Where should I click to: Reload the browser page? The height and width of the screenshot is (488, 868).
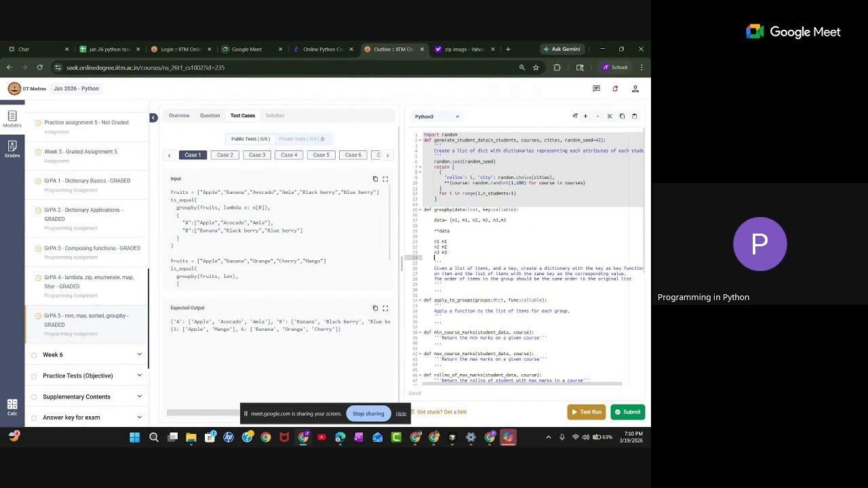[40, 67]
